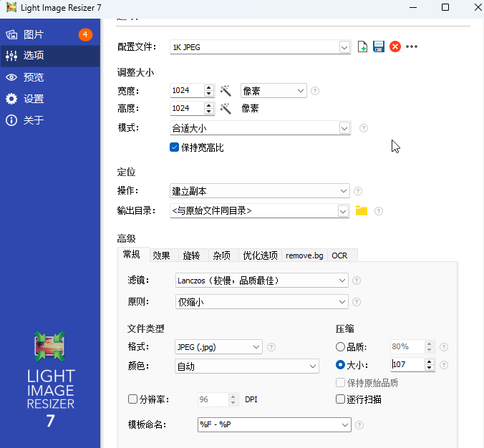Click the magic wand icon beside 宽度
The height and width of the screenshot is (448, 484).
226,91
